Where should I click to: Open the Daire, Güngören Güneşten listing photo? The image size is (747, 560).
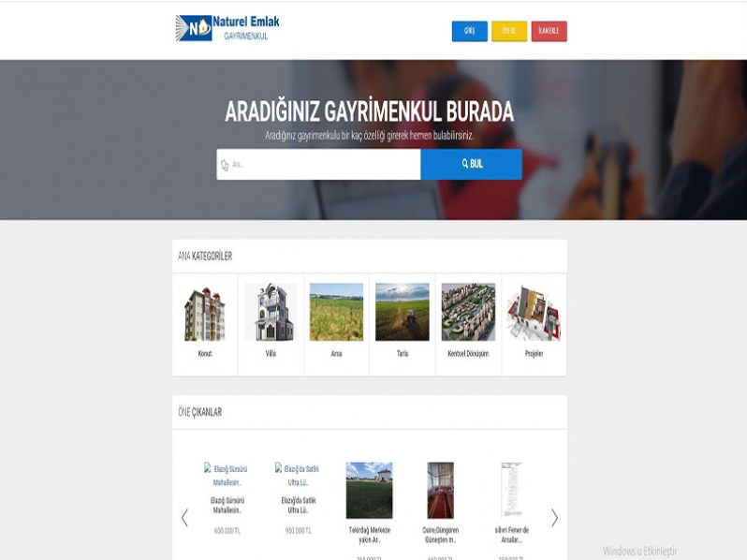pos(440,491)
